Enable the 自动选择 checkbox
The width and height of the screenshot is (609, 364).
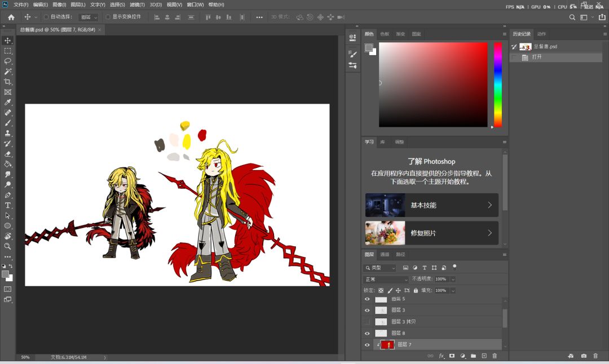point(46,17)
